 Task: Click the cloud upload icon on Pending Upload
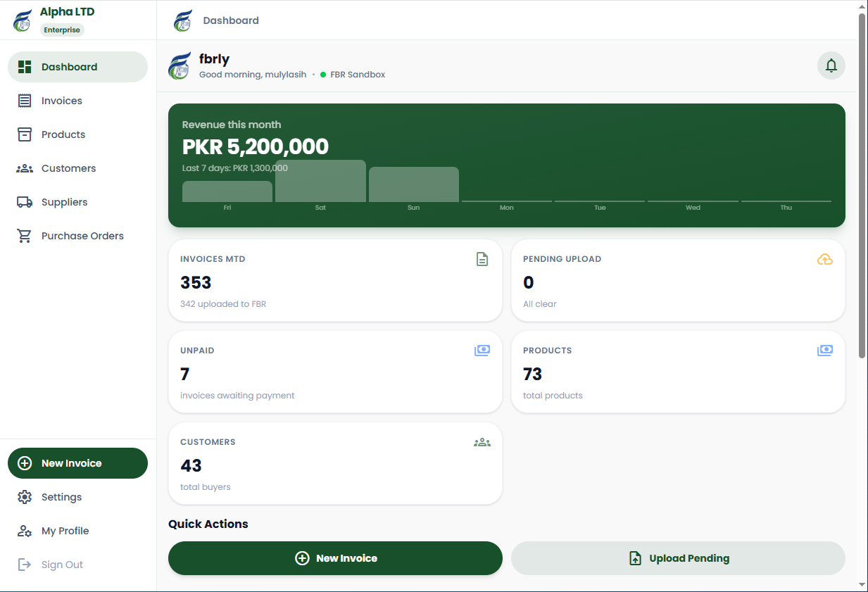(x=825, y=259)
